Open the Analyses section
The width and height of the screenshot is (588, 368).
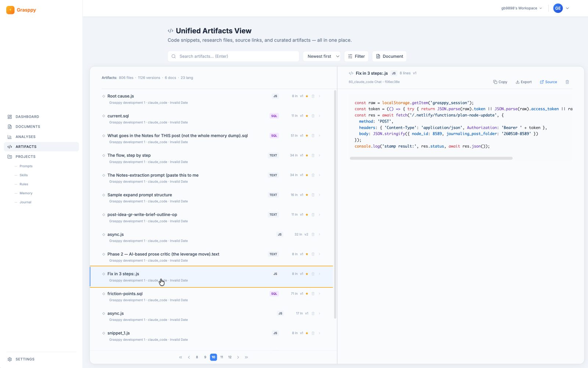click(42, 137)
